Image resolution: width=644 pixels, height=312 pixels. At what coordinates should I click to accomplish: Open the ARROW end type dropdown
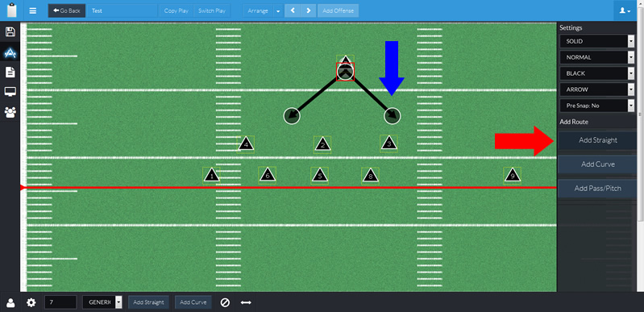[x=597, y=89]
